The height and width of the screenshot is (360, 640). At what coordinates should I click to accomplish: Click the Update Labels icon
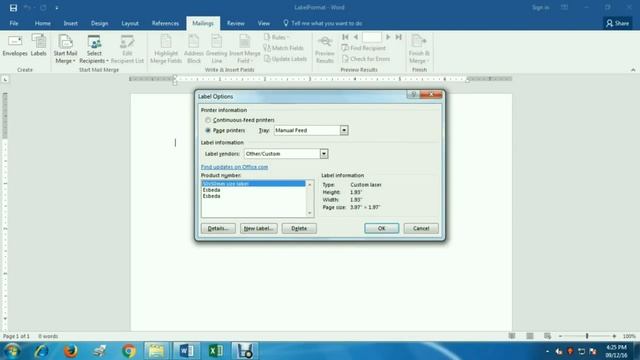click(285, 59)
